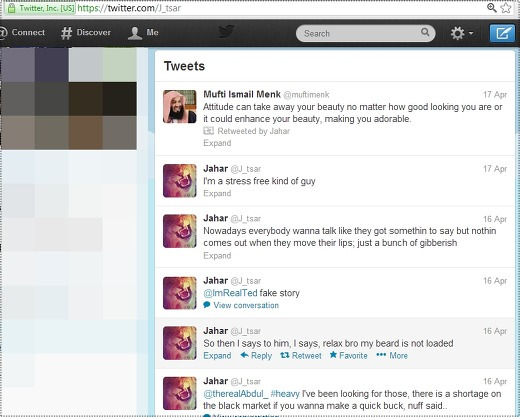Screen dimensions: 520x417
Task: Click the browser zoom magnifier icon
Action: (x=492, y=7)
